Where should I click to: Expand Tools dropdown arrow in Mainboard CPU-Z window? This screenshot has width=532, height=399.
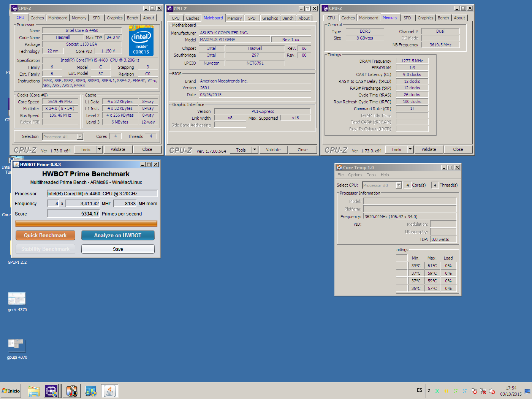(x=255, y=150)
